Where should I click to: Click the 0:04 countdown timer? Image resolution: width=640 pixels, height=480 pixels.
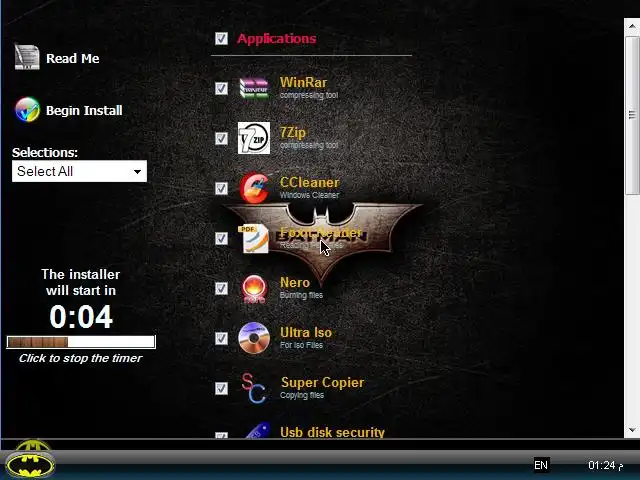pyautogui.click(x=81, y=317)
